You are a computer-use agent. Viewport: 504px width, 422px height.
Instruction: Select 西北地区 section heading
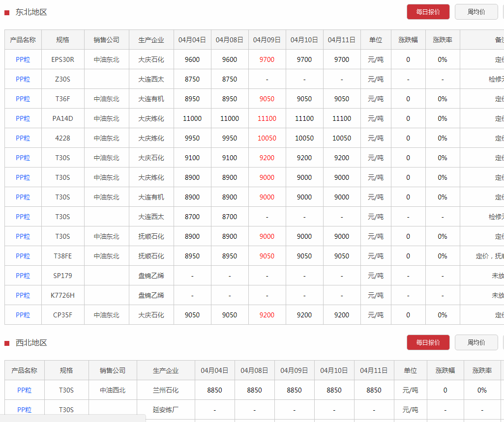coord(31,343)
